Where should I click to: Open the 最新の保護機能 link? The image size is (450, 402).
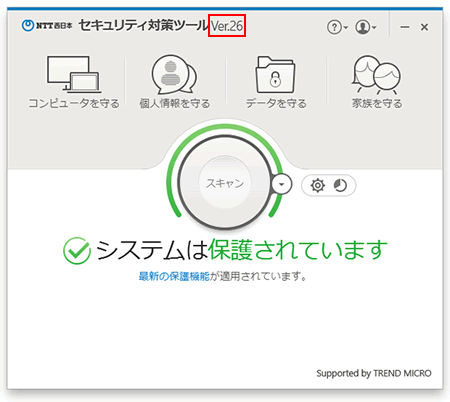tap(174, 276)
